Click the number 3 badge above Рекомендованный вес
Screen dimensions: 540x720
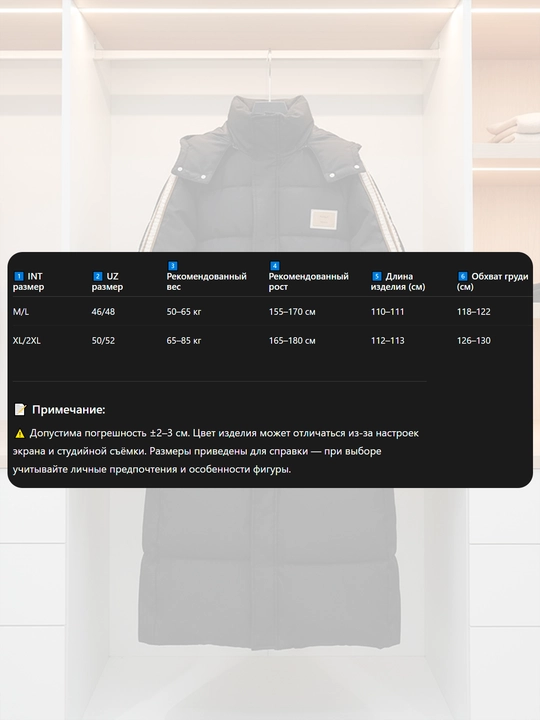(173, 266)
